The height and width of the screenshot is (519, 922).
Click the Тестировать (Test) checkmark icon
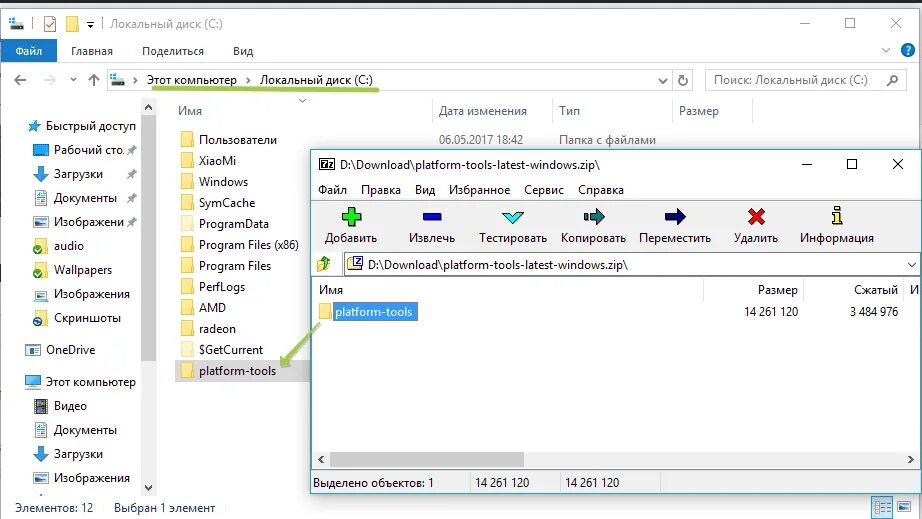point(513,217)
